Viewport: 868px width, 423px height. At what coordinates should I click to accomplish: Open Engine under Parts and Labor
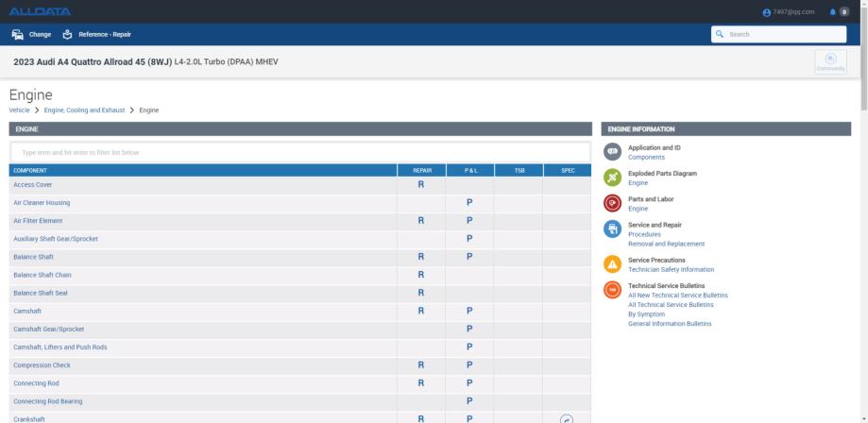(638, 209)
